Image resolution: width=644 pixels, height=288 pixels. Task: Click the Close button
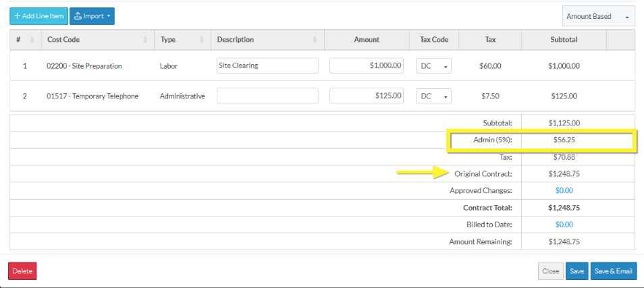550,271
